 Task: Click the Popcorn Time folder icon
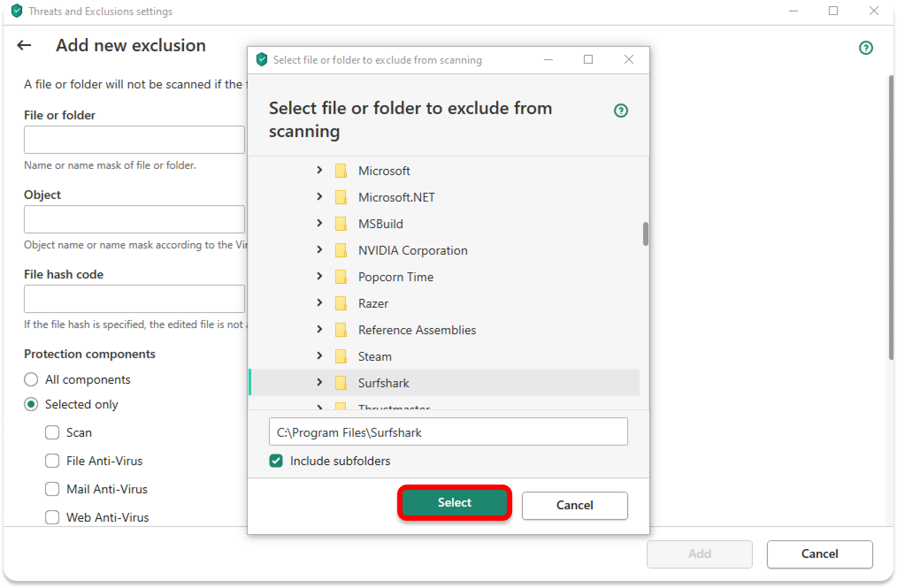click(x=341, y=277)
